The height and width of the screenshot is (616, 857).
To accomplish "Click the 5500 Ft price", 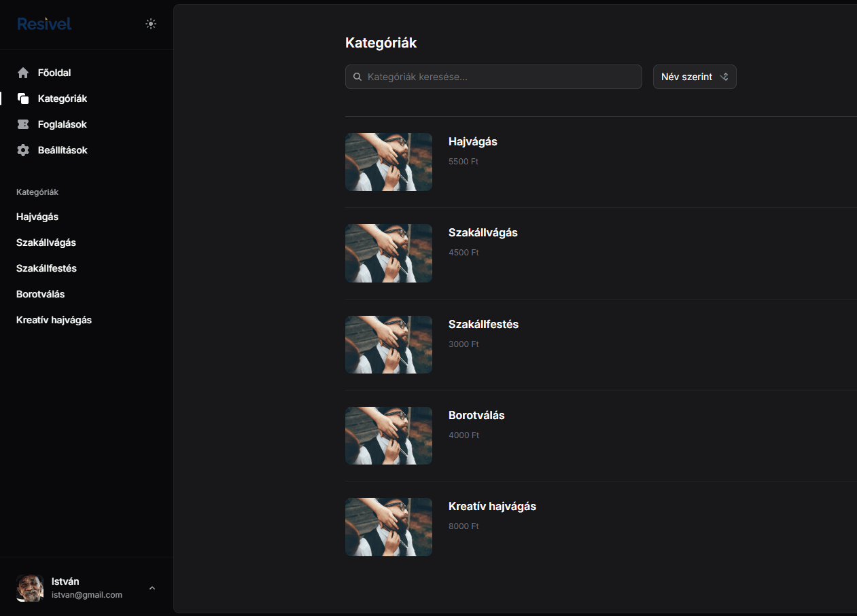I will point(464,162).
